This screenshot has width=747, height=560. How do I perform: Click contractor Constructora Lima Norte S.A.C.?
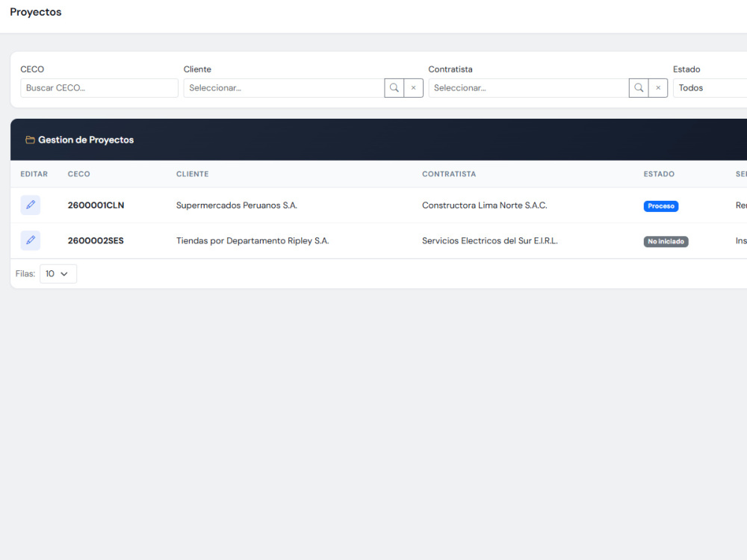click(485, 205)
